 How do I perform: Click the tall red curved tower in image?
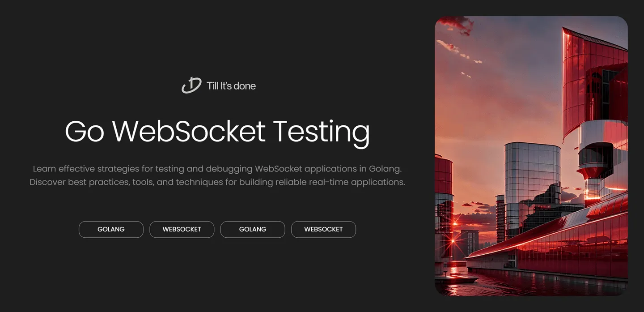590,81
